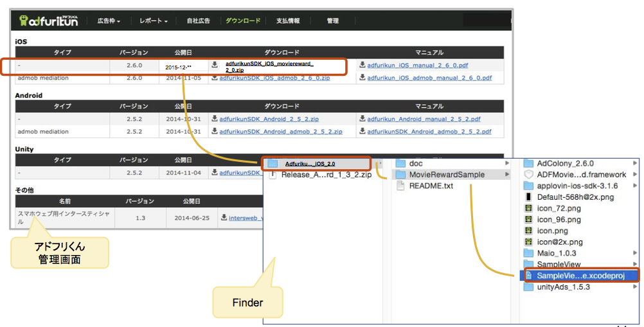644x327 pixels.
Task: Select the unityAds_1.5.3 folder
Action: tap(563, 287)
